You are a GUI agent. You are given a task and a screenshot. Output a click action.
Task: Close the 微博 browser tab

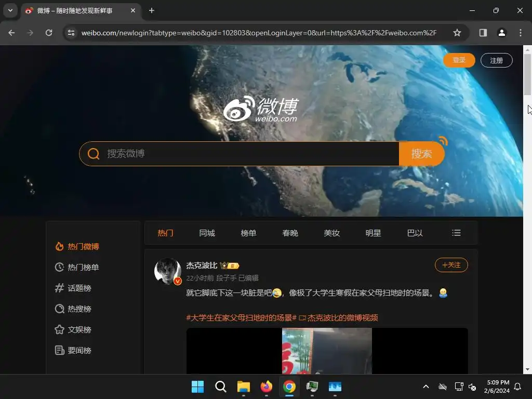pyautogui.click(x=133, y=10)
